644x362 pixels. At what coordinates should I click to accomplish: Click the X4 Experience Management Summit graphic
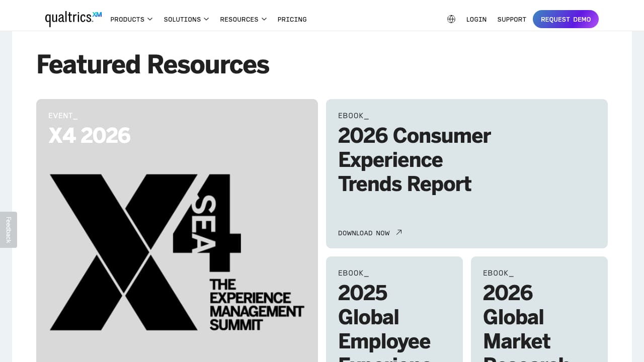tap(177, 252)
